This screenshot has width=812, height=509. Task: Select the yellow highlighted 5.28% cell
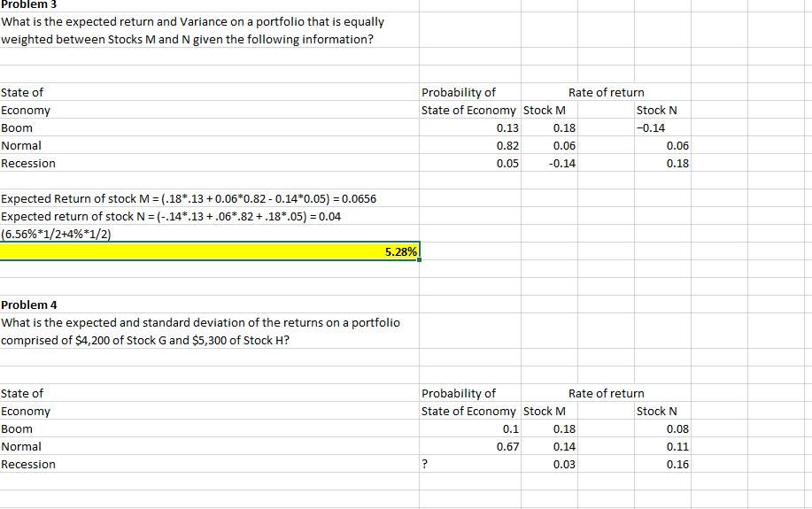209,251
